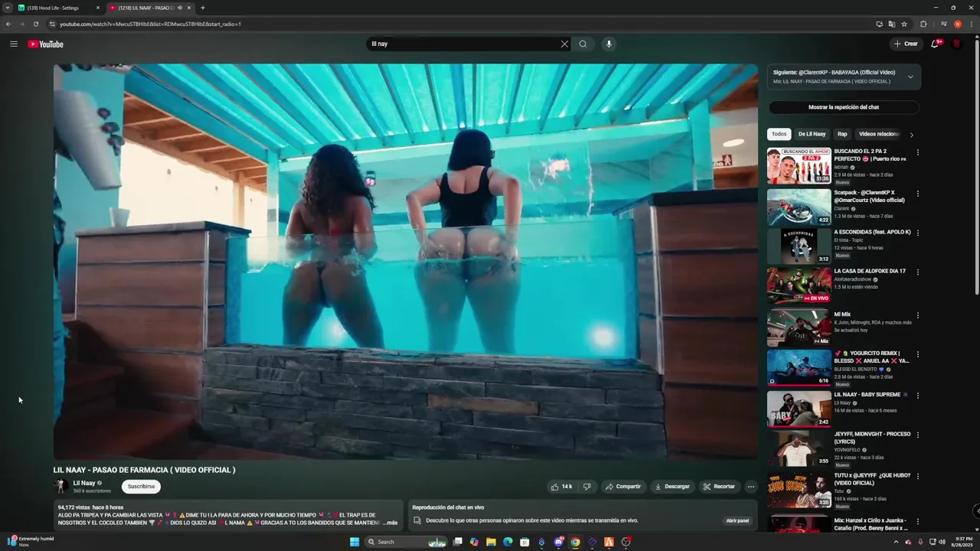Open YOGURCITO REMIX video thumbnail
Image resolution: width=980 pixels, height=551 pixels.
click(x=799, y=367)
